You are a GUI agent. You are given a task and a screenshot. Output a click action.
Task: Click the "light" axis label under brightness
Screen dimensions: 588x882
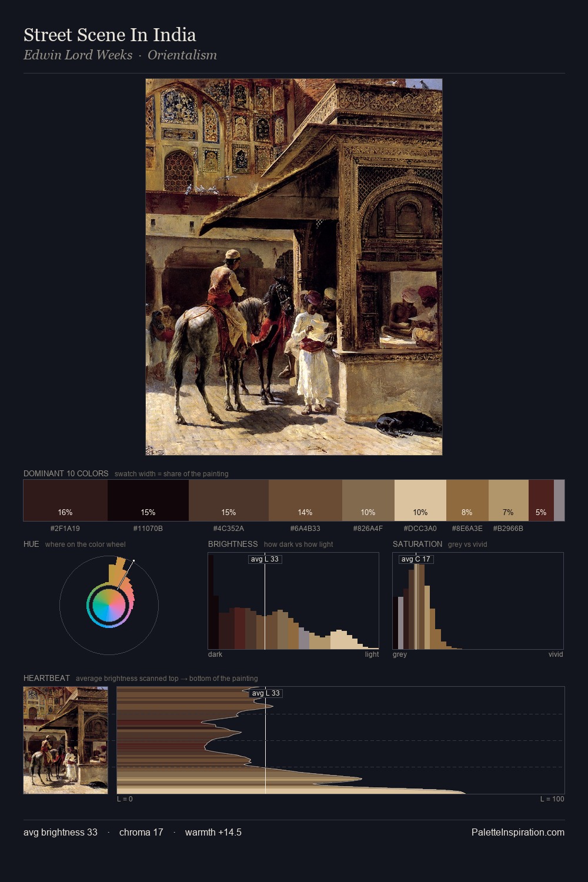pyautogui.click(x=372, y=654)
